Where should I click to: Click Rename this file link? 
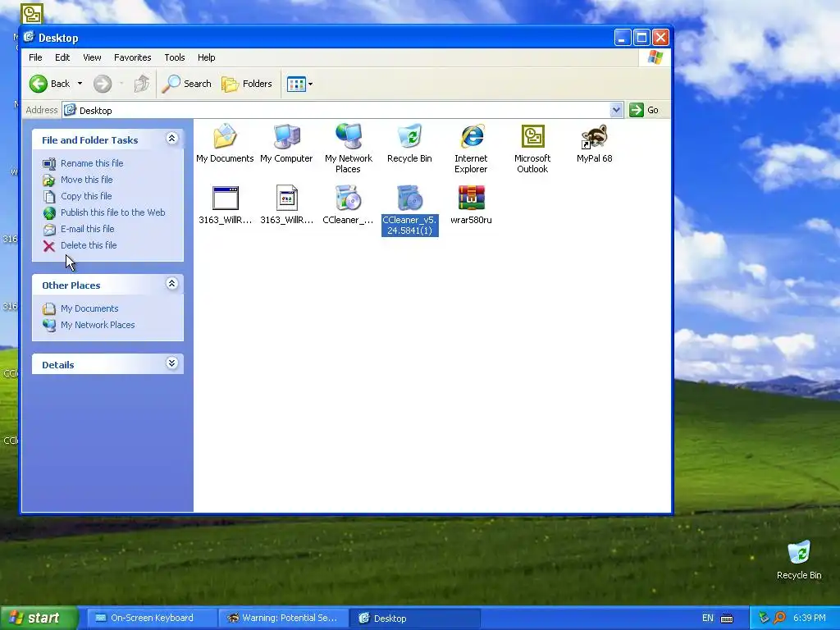pos(92,163)
